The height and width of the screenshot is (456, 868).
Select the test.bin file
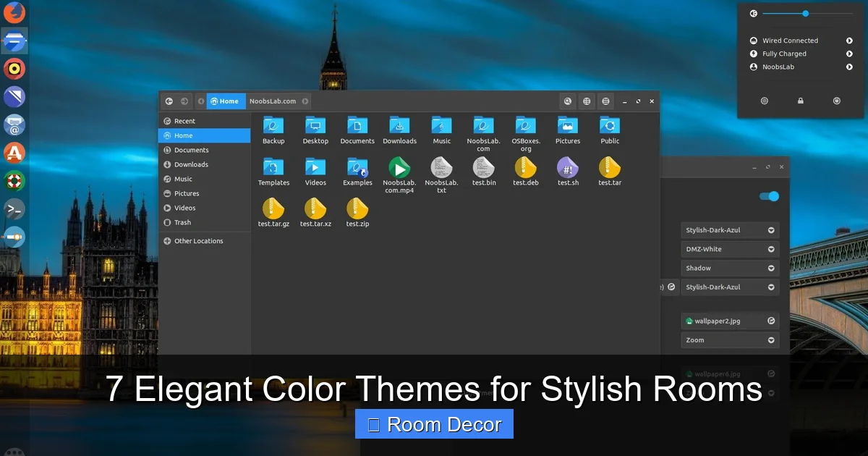[x=484, y=172]
